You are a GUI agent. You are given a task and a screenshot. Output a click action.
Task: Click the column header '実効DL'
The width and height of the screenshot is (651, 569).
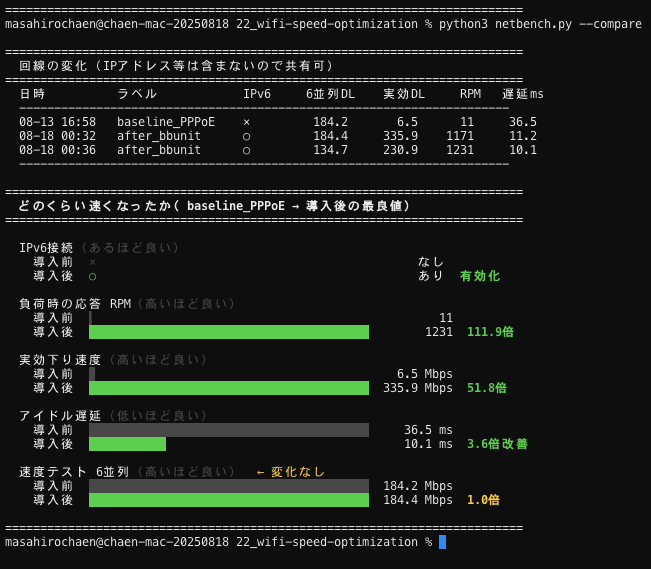click(x=404, y=94)
